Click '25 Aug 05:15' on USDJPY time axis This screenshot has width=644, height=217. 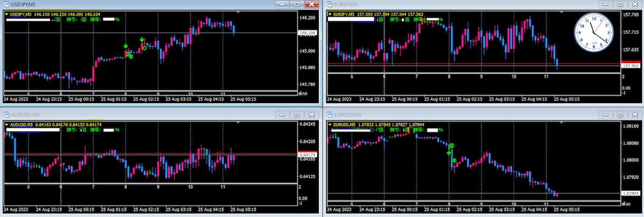243,98
